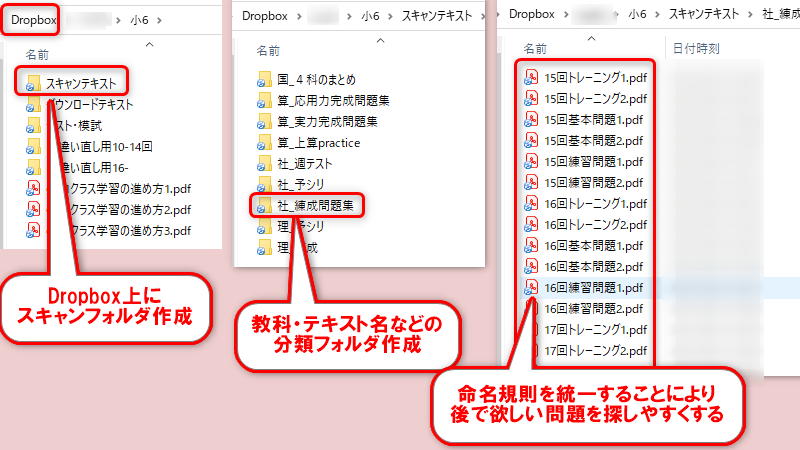Click PDF icon of 16回練習問題1.pdf
800x450 pixels.
click(532, 287)
